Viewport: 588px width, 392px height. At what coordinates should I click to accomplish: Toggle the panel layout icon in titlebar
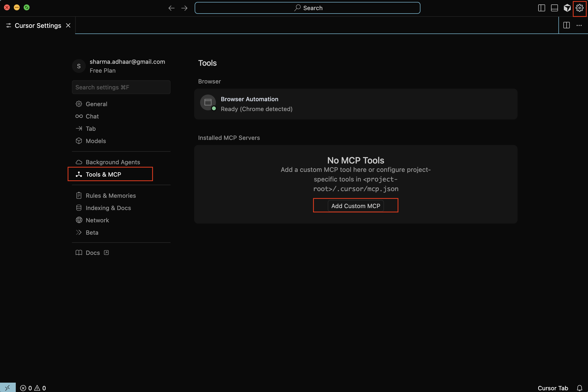(x=554, y=8)
